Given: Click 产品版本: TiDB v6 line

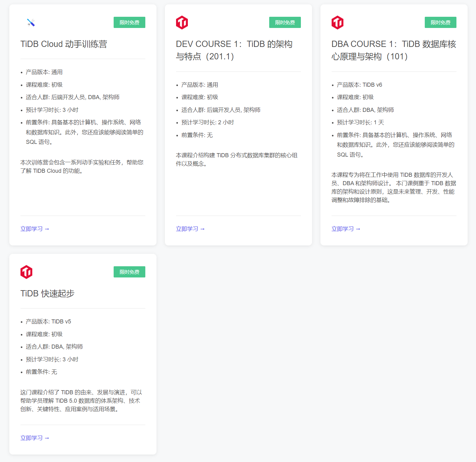Looking at the screenshot, I should [x=360, y=85].
